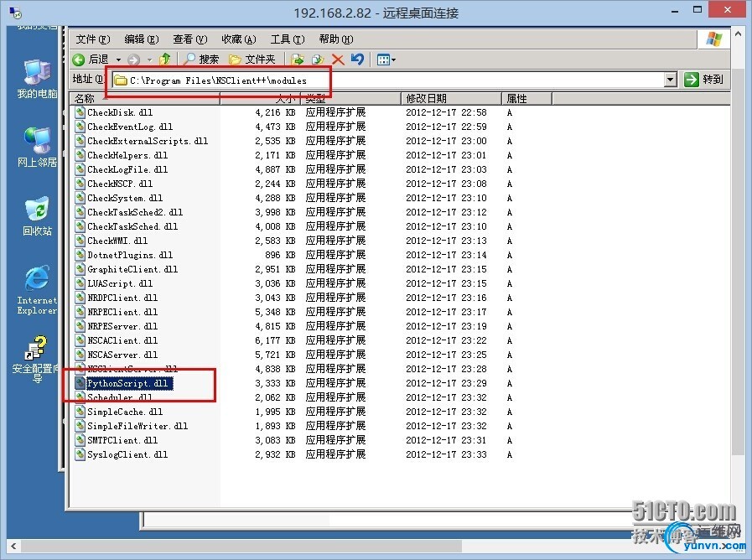Click Scheduler.dll file name
This screenshot has width=752, height=560.
pyautogui.click(x=120, y=397)
